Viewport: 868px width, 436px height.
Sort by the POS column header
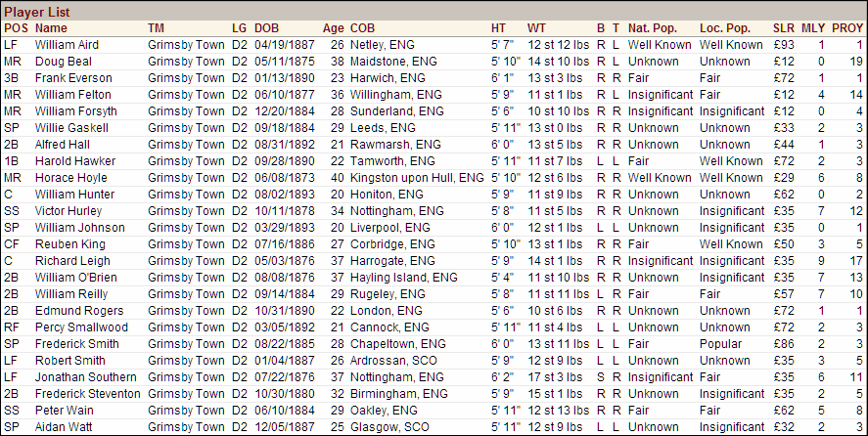click(x=16, y=28)
